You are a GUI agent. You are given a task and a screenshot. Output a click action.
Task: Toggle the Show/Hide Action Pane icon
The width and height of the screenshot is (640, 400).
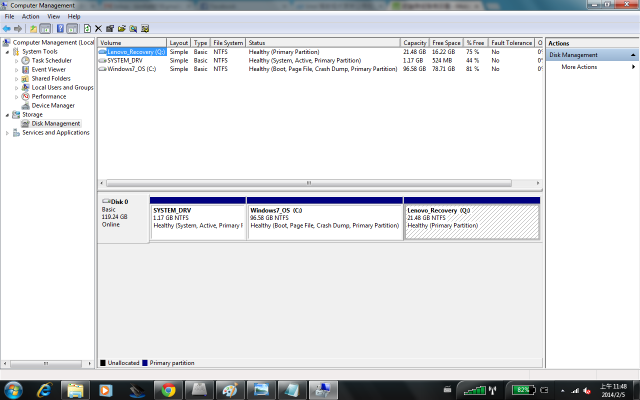tap(72, 29)
